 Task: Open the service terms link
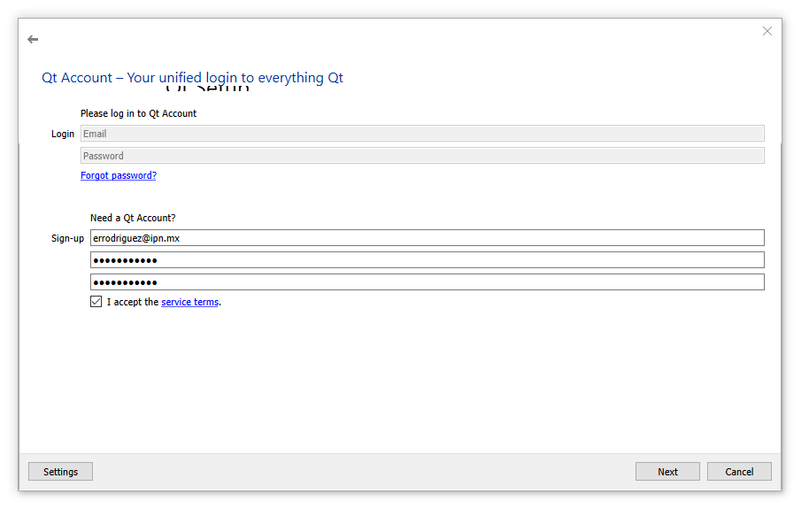[x=189, y=302]
